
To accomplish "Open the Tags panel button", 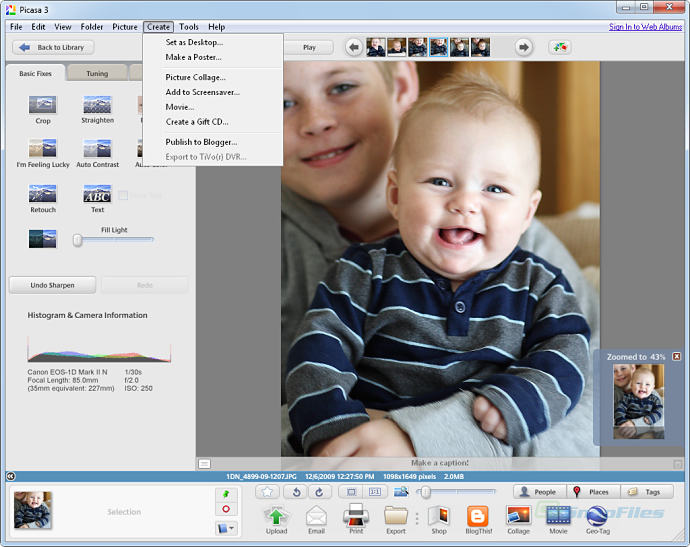I will click(x=647, y=492).
